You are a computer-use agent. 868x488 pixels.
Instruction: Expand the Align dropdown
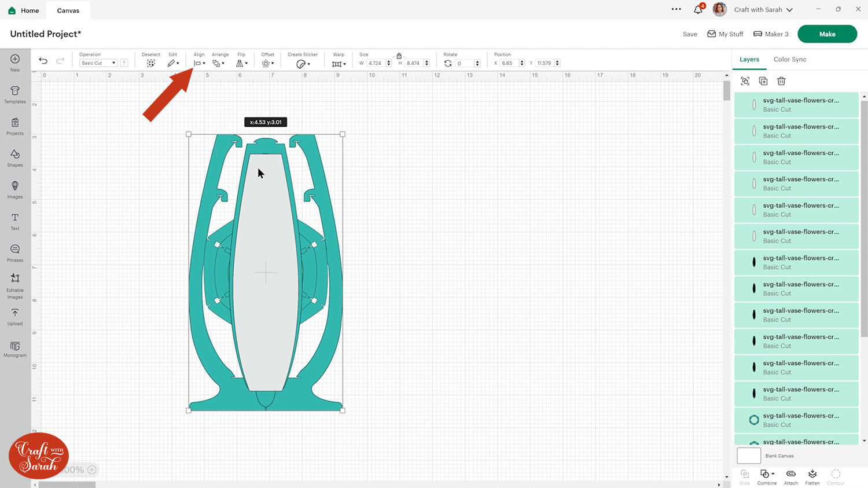(x=199, y=63)
